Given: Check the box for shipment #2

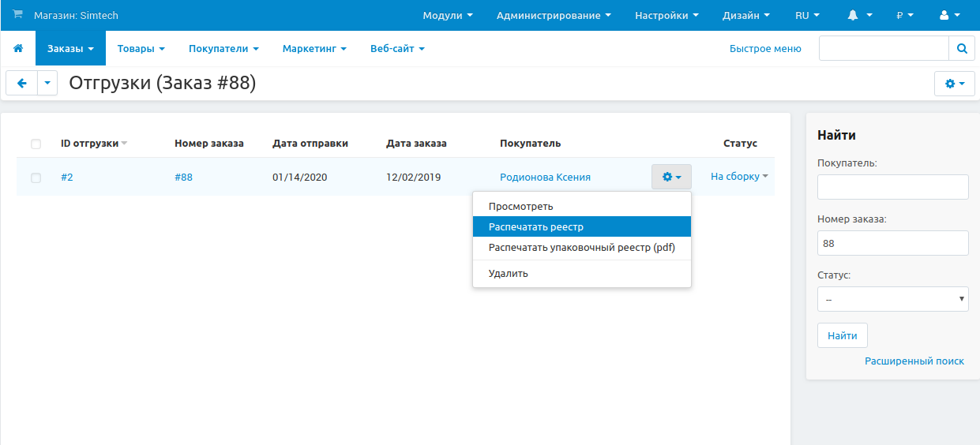Looking at the screenshot, I should click(36, 178).
